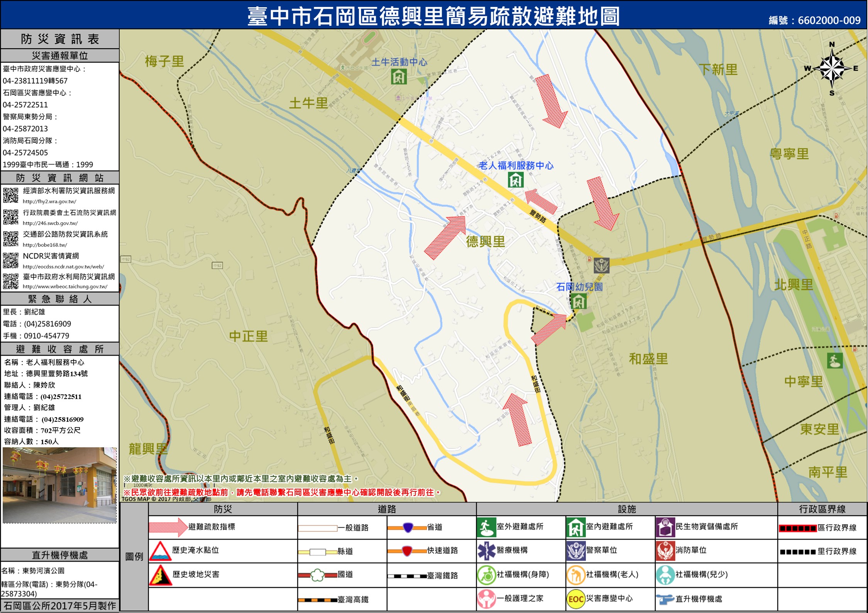Click the police unit badge icon on map
This screenshot has height=613, width=868.
[x=601, y=265]
